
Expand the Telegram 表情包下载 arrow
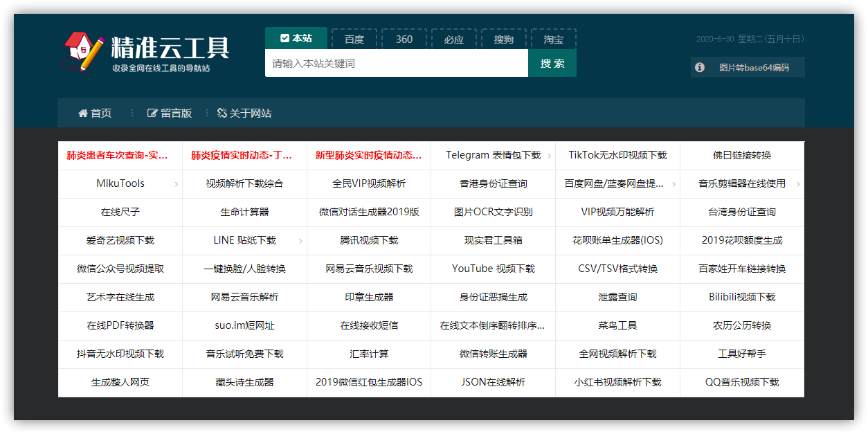550,156
